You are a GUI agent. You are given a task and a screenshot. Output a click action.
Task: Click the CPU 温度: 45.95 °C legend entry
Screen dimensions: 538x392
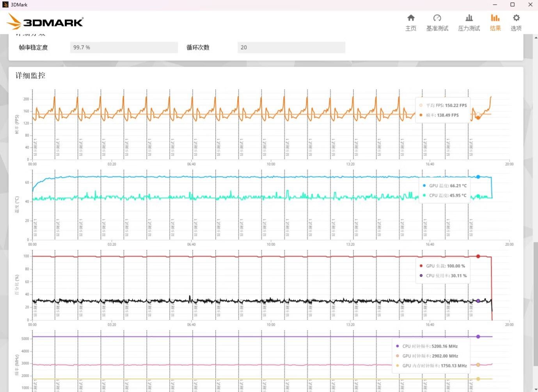444,195
